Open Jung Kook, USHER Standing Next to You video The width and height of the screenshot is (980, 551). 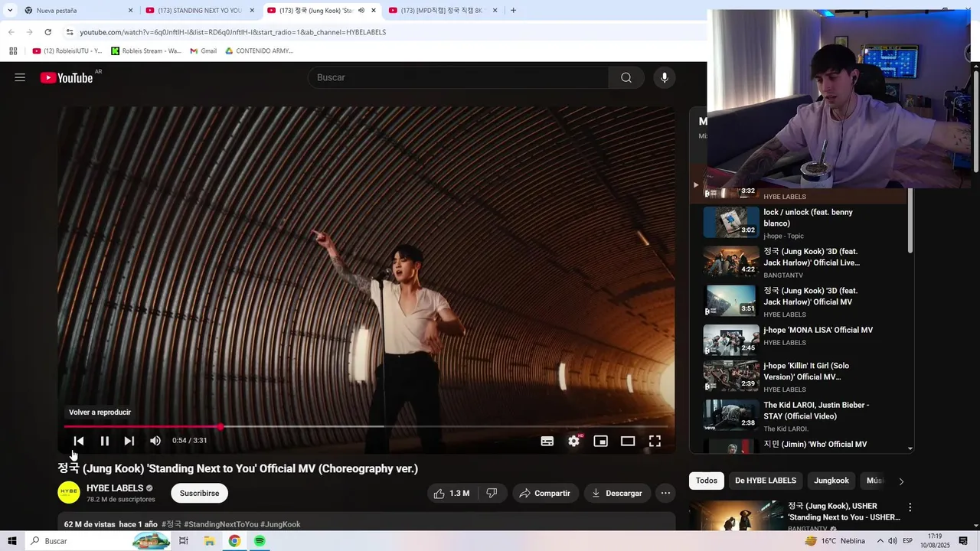[x=844, y=511]
